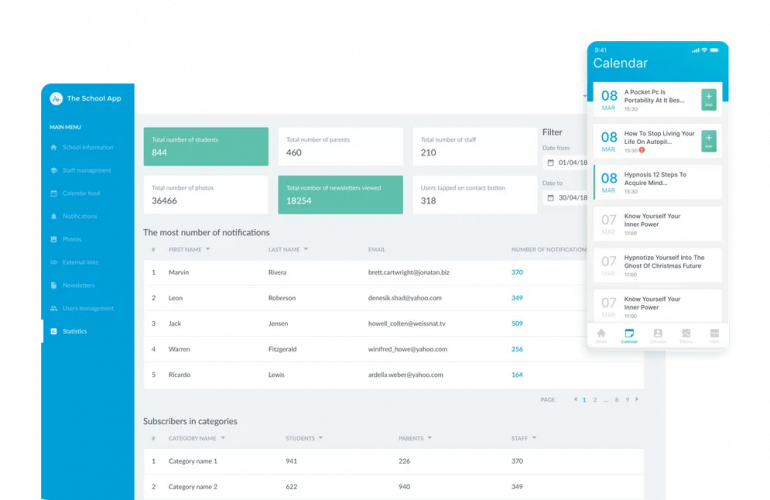This screenshot has width=770, height=500.
Task: Click Category name 1 row label
Action: click(x=192, y=461)
